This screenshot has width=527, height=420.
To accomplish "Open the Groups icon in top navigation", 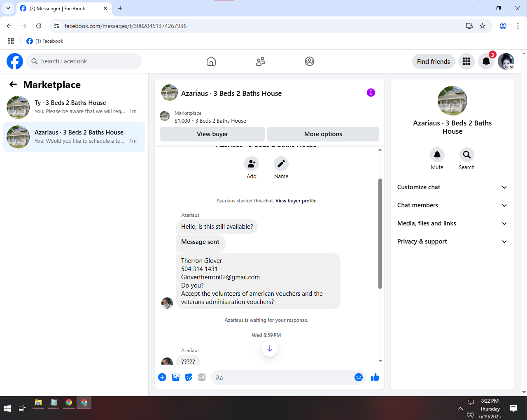I will click(x=310, y=61).
